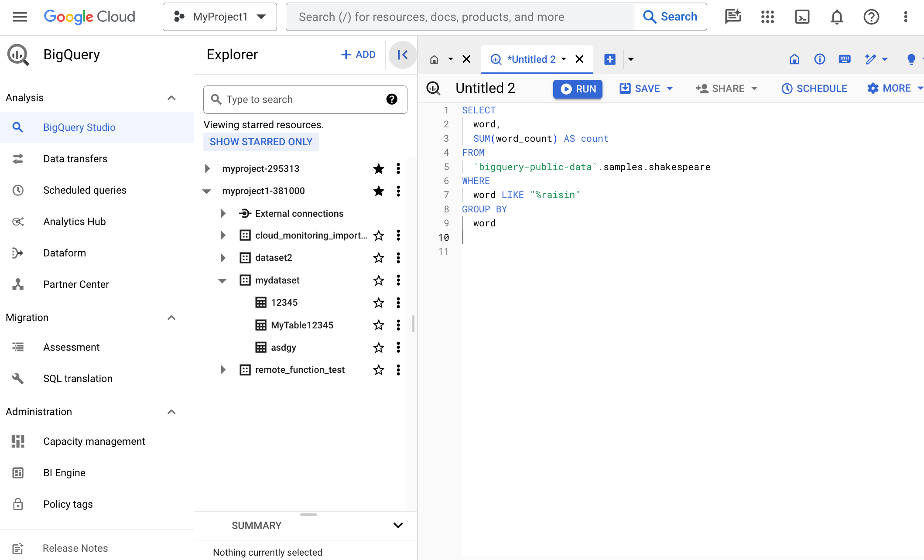Toggle star on myproject1-381000 project

click(377, 191)
